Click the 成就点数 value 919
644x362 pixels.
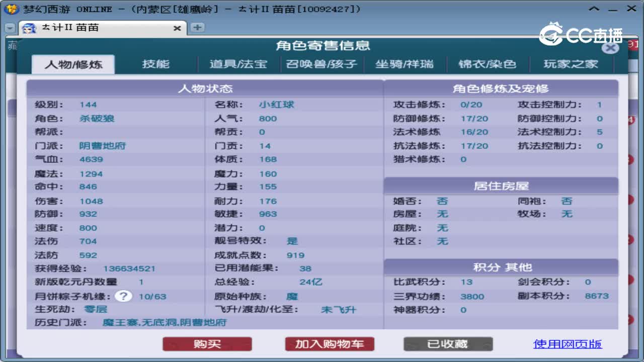(296, 255)
